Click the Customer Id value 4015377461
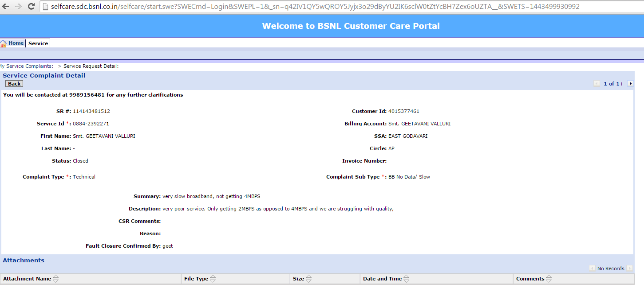The height and width of the screenshot is (288, 644). click(404, 111)
